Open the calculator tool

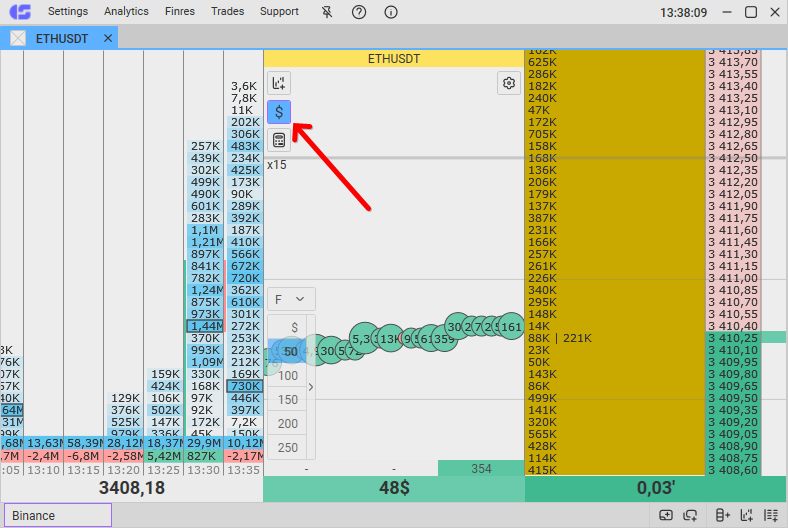click(x=279, y=141)
